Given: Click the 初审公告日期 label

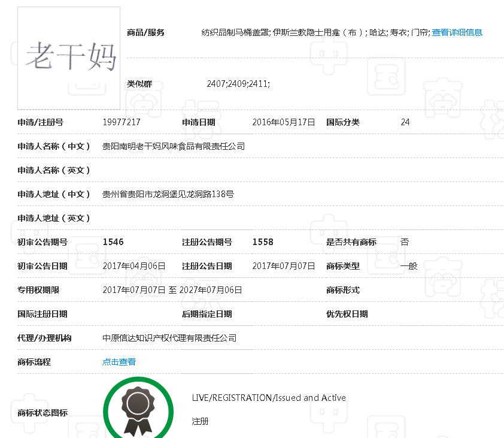Looking at the screenshot, I should point(42,266).
